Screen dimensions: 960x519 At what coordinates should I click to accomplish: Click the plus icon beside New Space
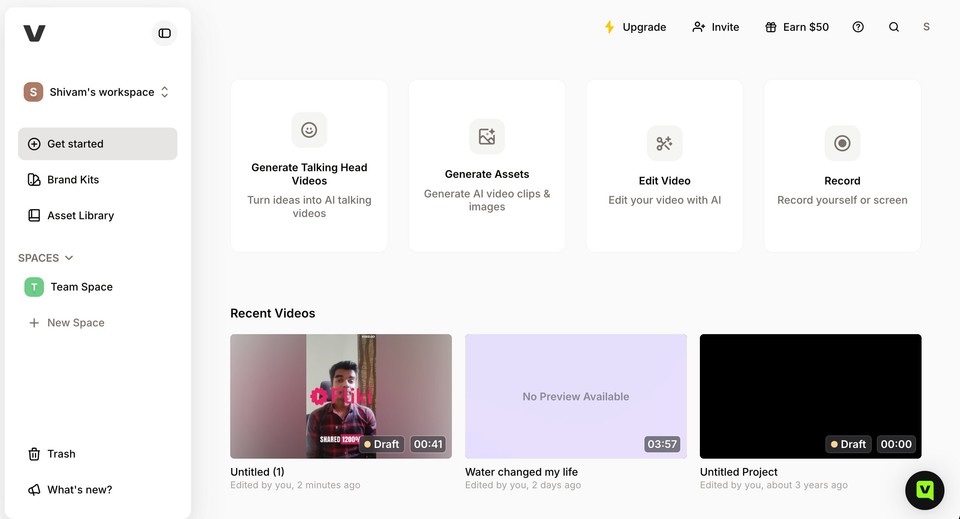pos(34,323)
